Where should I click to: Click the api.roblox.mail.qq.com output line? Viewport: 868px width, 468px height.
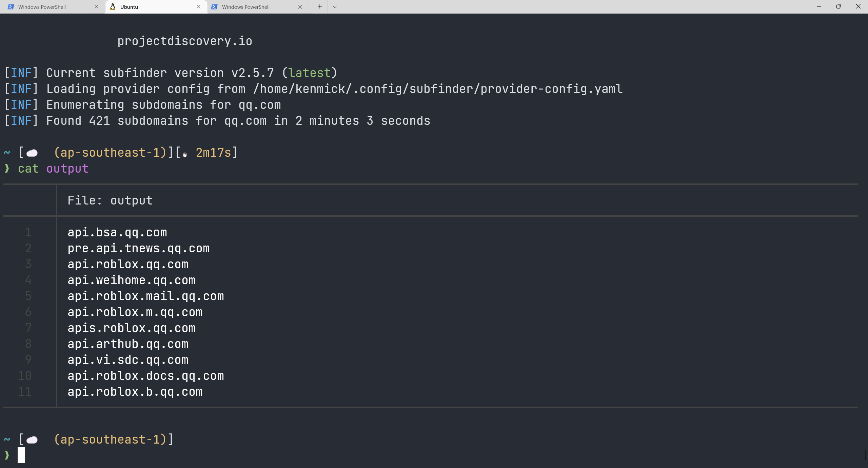pos(145,296)
